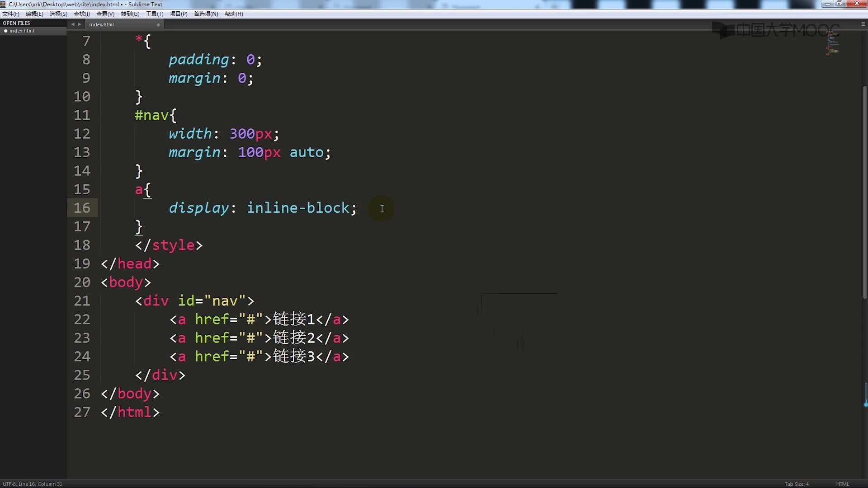Click the closing </div> tag
868x488 pixels.
pyautogui.click(x=160, y=375)
